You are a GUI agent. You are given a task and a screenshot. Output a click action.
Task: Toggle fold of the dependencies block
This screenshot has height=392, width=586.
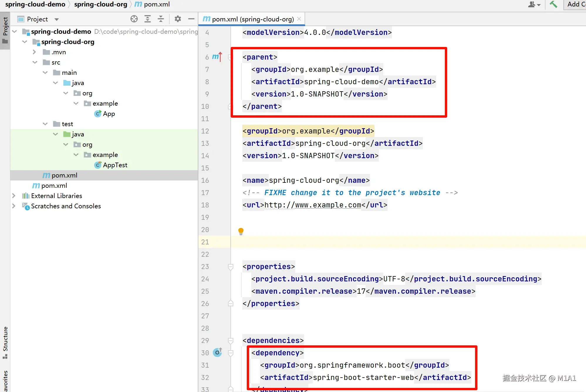tap(231, 340)
